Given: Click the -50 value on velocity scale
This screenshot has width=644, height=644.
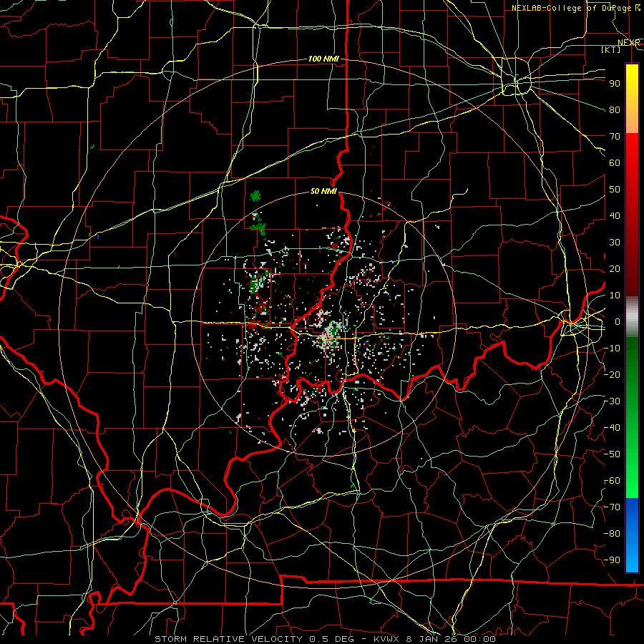Looking at the screenshot, I should point(612,454).
